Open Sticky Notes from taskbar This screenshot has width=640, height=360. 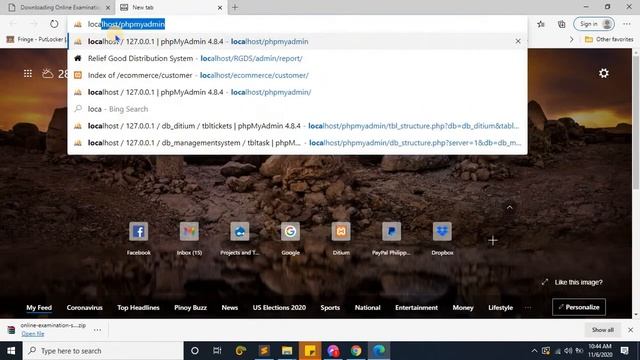pos(310,351)
